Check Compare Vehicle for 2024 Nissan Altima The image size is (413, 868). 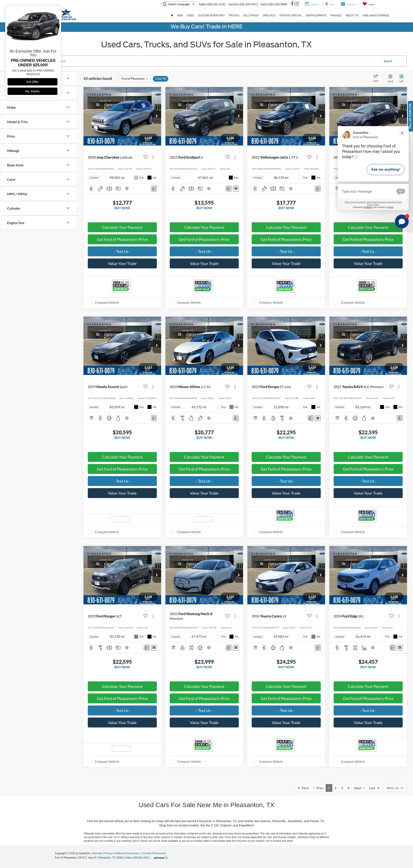click(172, 532)
